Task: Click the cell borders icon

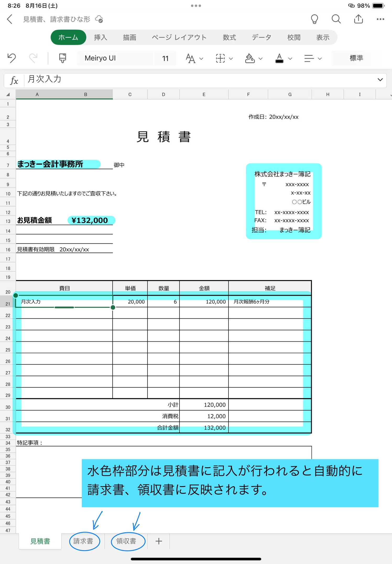Action: point(220,58)
